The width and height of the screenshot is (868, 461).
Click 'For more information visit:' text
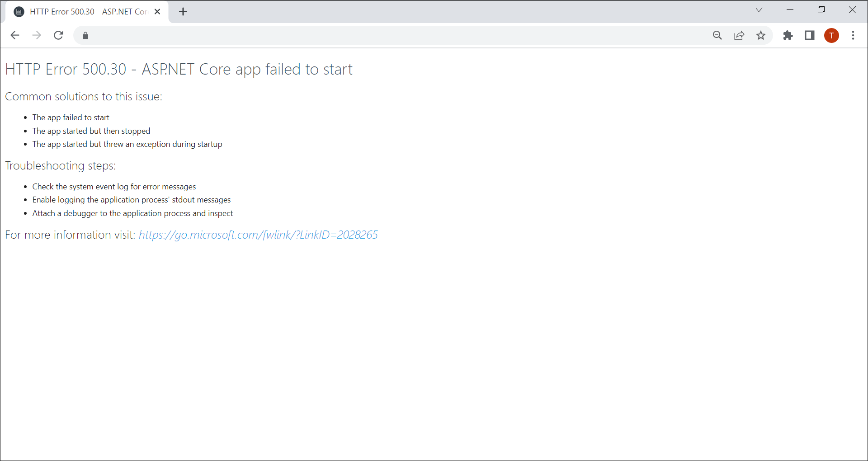pos(70,235)
